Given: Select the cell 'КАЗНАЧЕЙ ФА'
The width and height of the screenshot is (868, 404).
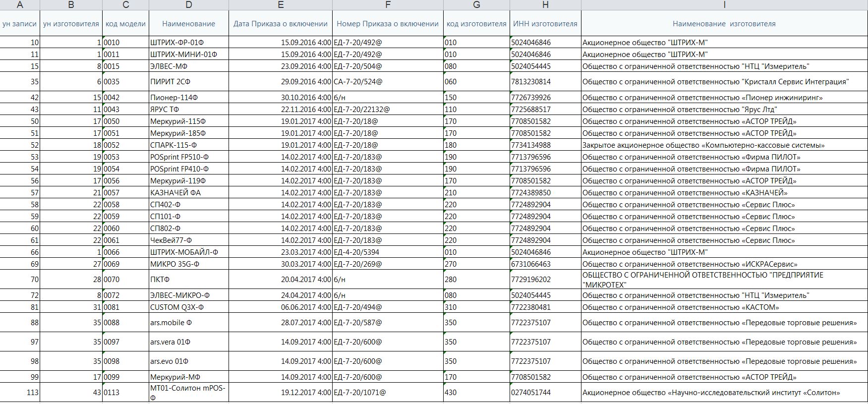Looking at the screenshot, I should (189, 192).
